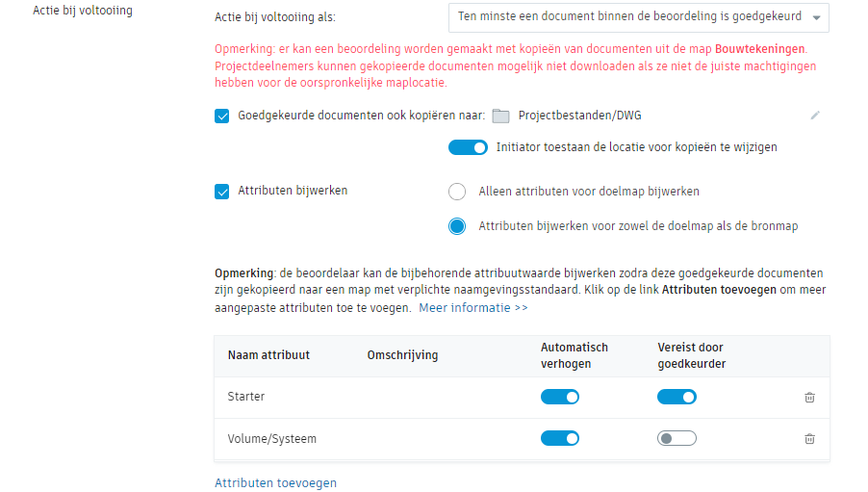Select radio for both doelmap and bronmap
This screenshot has height=492, width=868.
(457, 226)
